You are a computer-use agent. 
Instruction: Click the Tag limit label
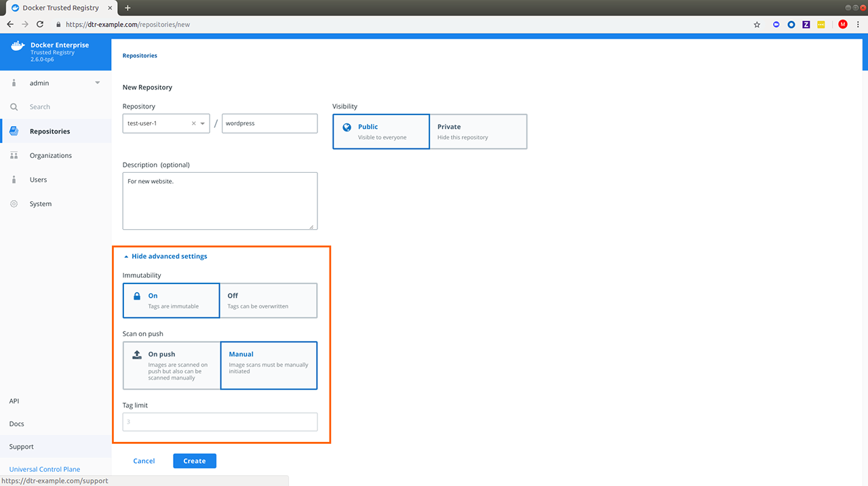pyautogui.click(x=135, y=405)
